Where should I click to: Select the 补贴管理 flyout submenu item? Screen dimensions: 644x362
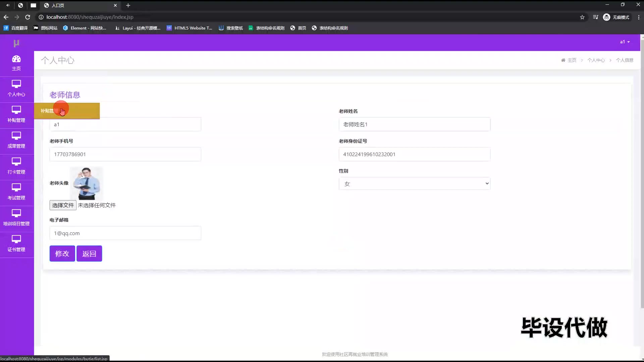click(66, 111)
